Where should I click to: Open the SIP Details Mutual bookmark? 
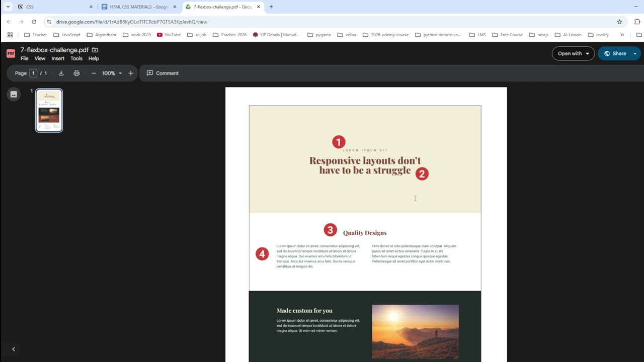276,35
